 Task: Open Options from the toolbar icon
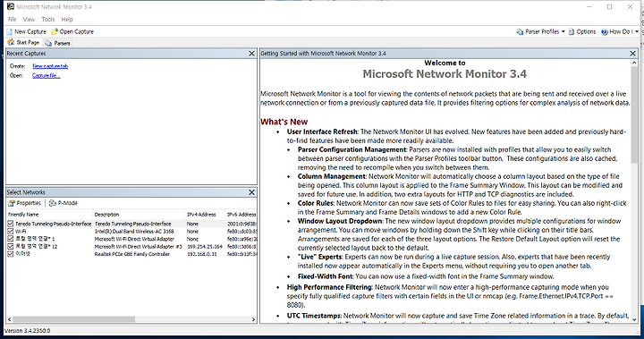[572, 31]
